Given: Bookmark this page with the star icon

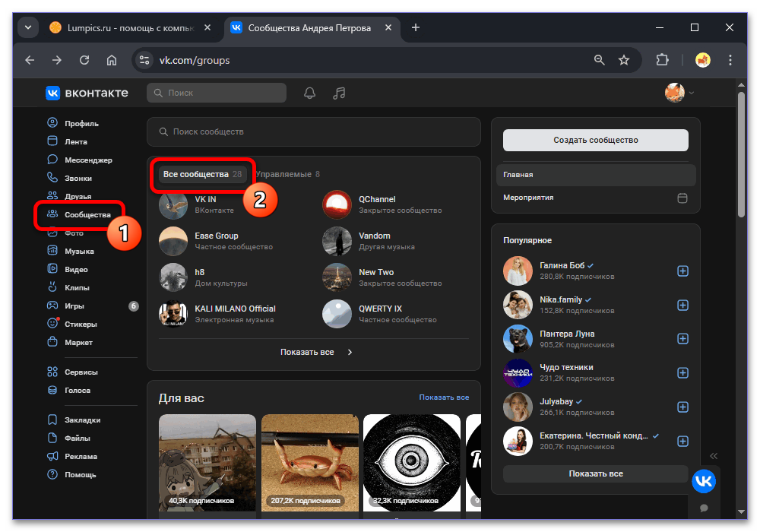Looking at the screenshot, I should (624, 60).
